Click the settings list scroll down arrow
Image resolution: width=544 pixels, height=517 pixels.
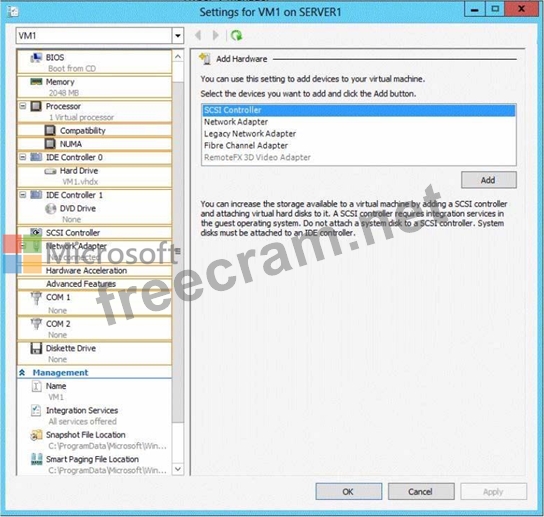coord(178,469)
